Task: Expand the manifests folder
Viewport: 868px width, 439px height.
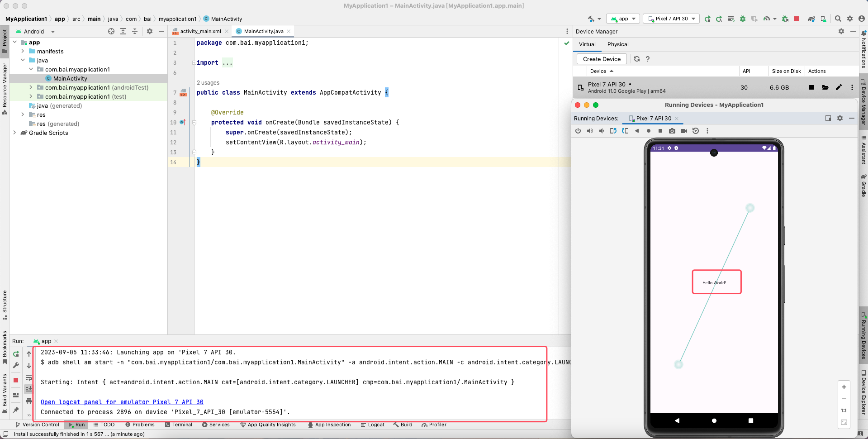Action: tap(23, 51)
